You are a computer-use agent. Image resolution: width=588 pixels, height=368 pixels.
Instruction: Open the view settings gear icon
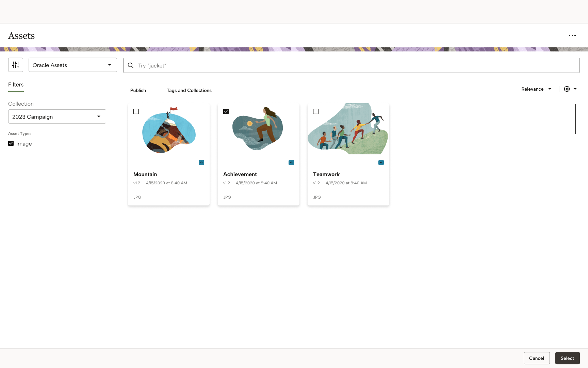(567, 89)
